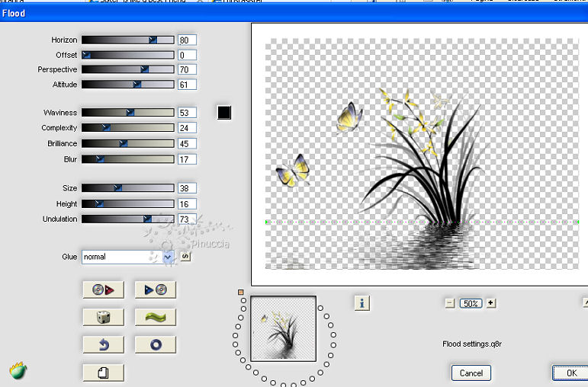Viewport: 588px width, 387px height.
Task: Click the save preset disc-arrow button
Action: coord(103,289)
